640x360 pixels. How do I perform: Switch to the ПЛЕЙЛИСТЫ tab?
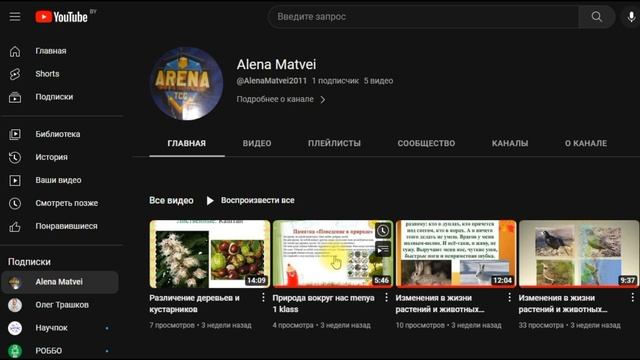click(x=334, y=143)
